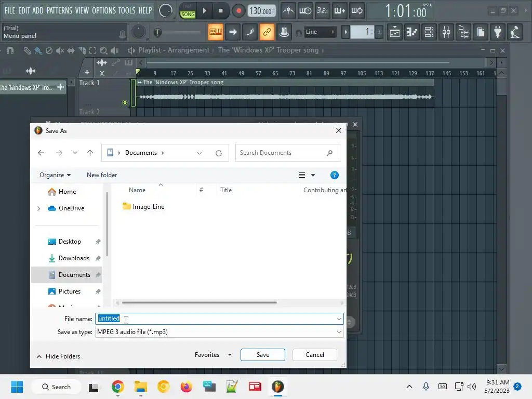This screenshot has height=399, width=532.
Task: Open the tempo tapper icon
Action: point(515,32)
